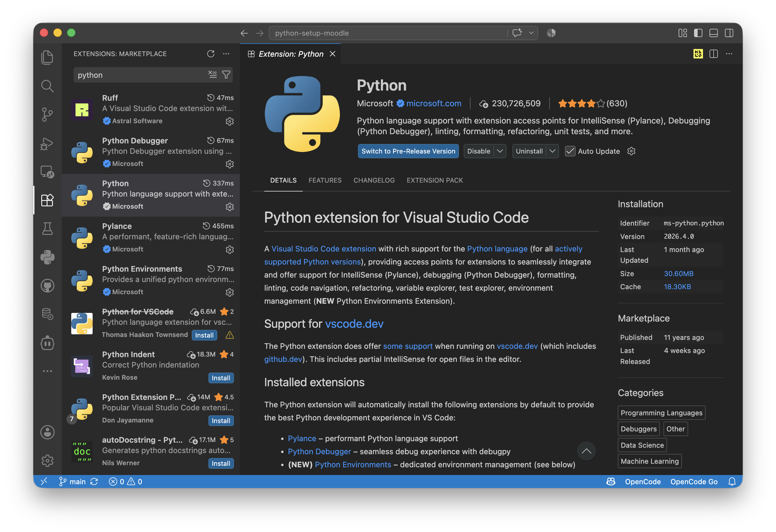The height and width of the screenshot is (532, 776).
Task: Select the Extension: Python editor tab
Action: pos(291,54)
